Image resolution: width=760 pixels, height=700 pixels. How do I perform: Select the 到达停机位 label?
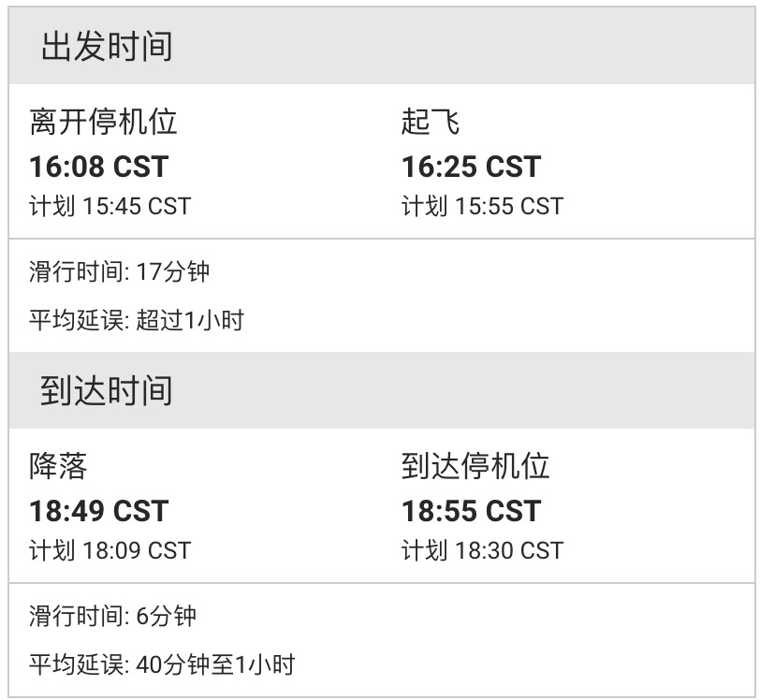point(475,466)
